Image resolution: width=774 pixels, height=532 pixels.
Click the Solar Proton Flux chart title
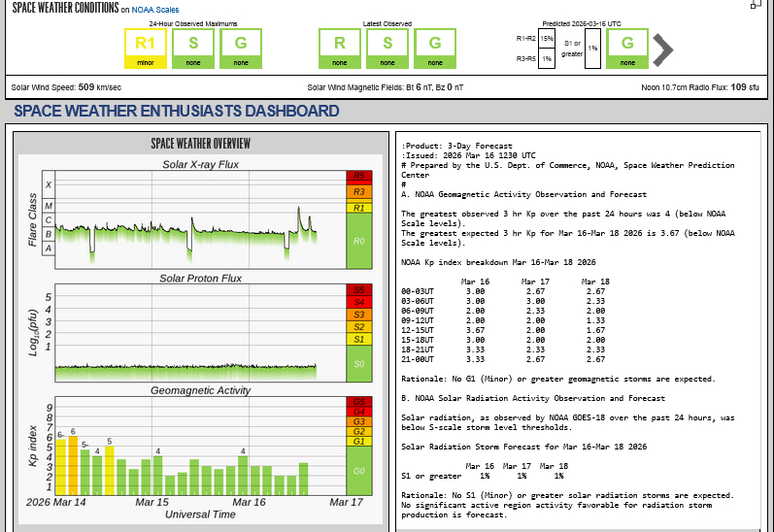200,279
